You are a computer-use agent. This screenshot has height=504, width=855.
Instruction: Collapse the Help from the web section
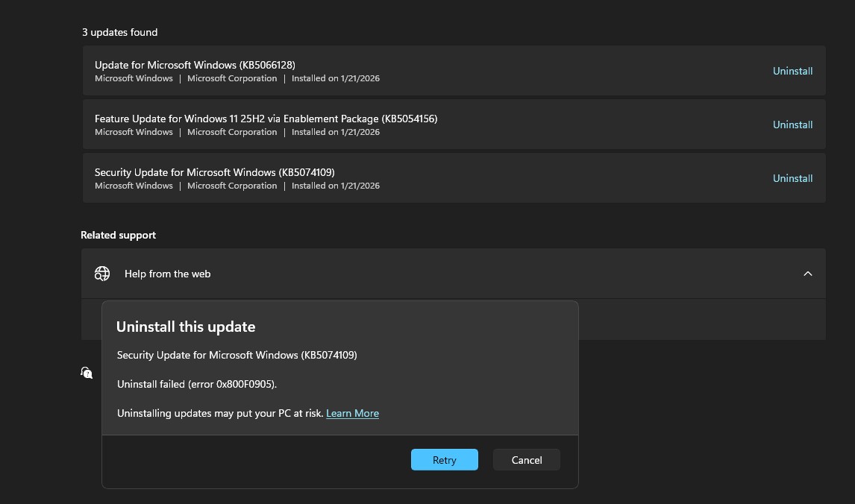(x=808, y=274)
